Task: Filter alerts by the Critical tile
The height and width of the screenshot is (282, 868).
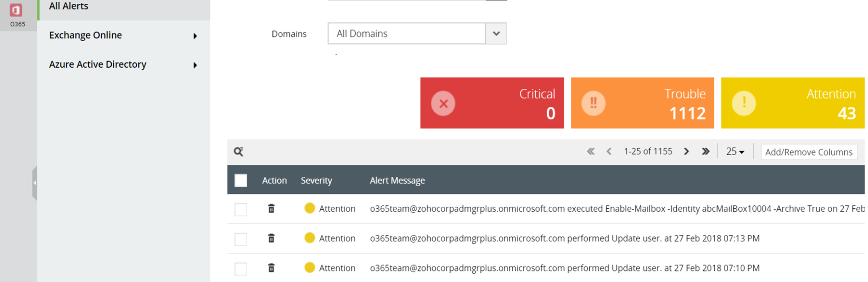Action: tap(492, 103)
